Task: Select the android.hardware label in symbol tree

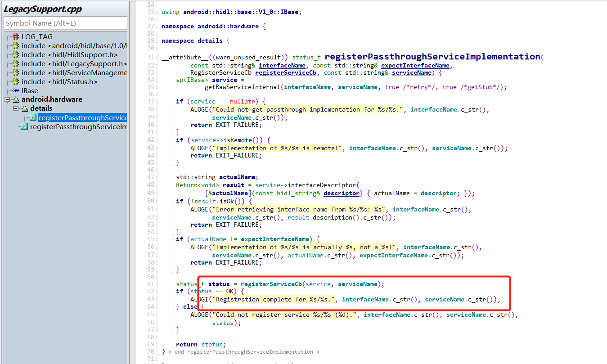Action: tap(52, 99)
